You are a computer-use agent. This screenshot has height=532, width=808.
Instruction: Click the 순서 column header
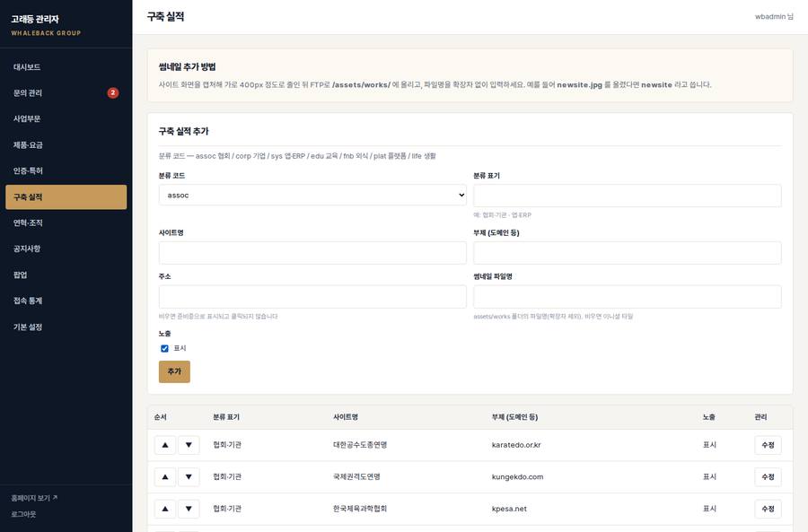tap(161, 417)
